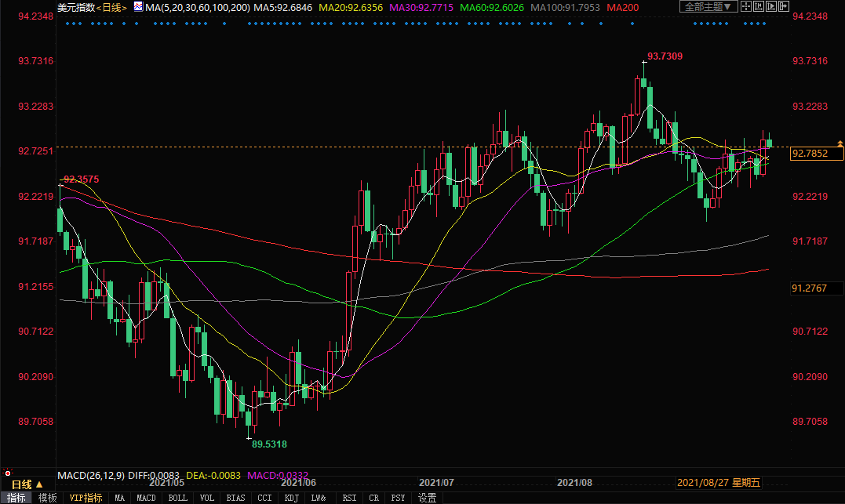Select the RSI indicator button
Viewport: 845px width, 504px height.
pos(349,498)
